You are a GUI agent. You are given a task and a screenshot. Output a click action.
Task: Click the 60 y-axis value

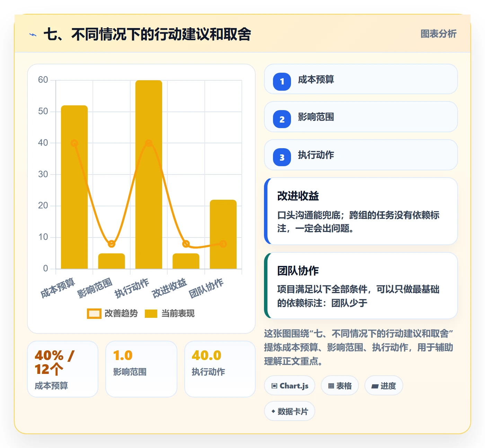(x=43, y=80)
